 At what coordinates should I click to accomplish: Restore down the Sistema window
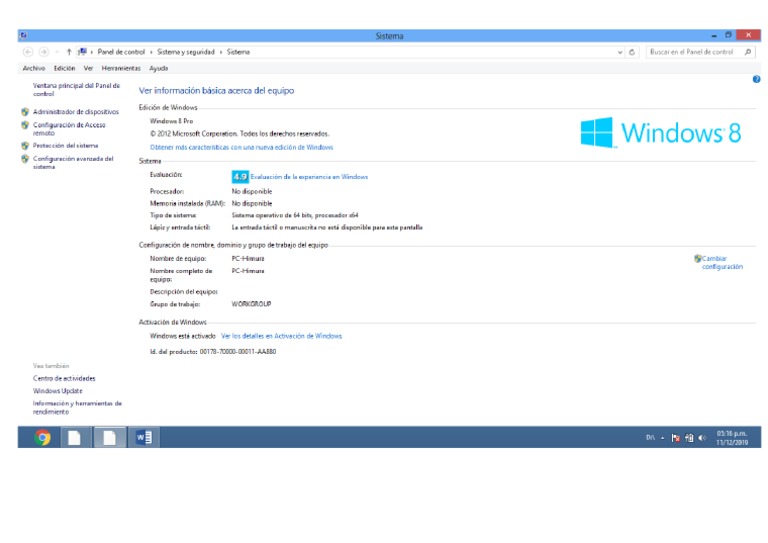[x=728, y=35]
